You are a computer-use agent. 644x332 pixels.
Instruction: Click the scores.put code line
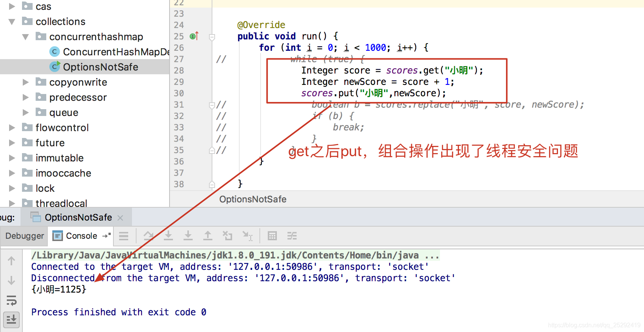tap(374, 93)
